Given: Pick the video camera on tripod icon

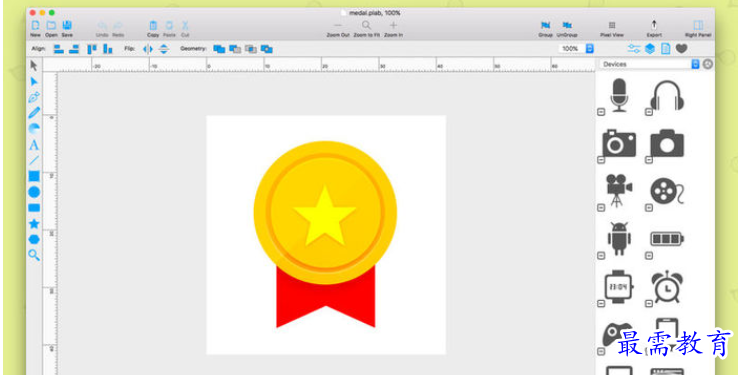Looking at the screenshot, I should coord(618,190).
